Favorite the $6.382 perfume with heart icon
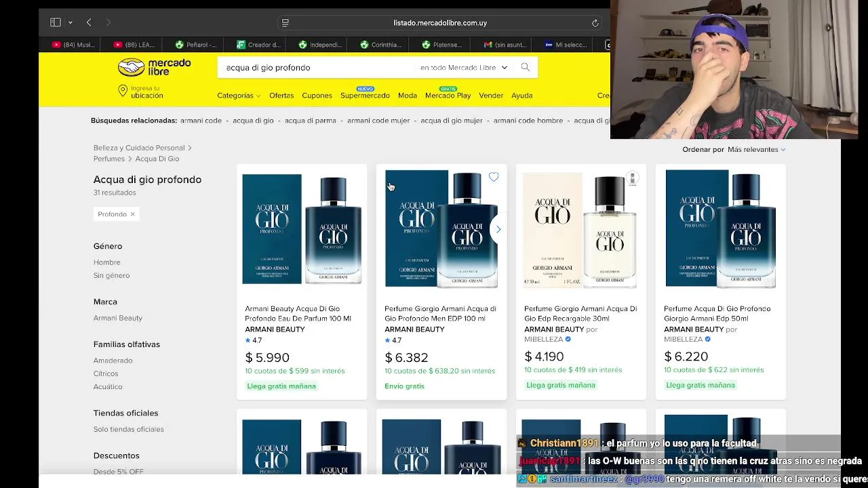Viewport: 868px width, 488px height. (x=494, y=177)
